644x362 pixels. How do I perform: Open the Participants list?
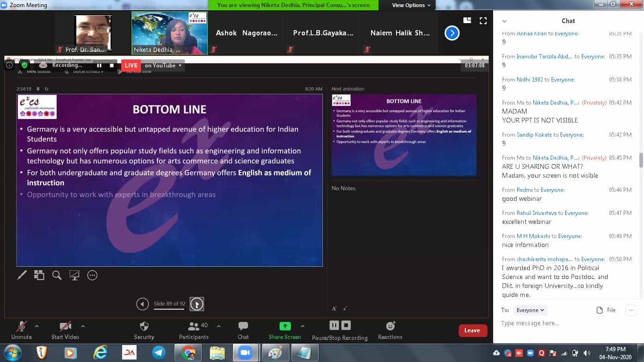pyautogui.click(x=194, y=330)
